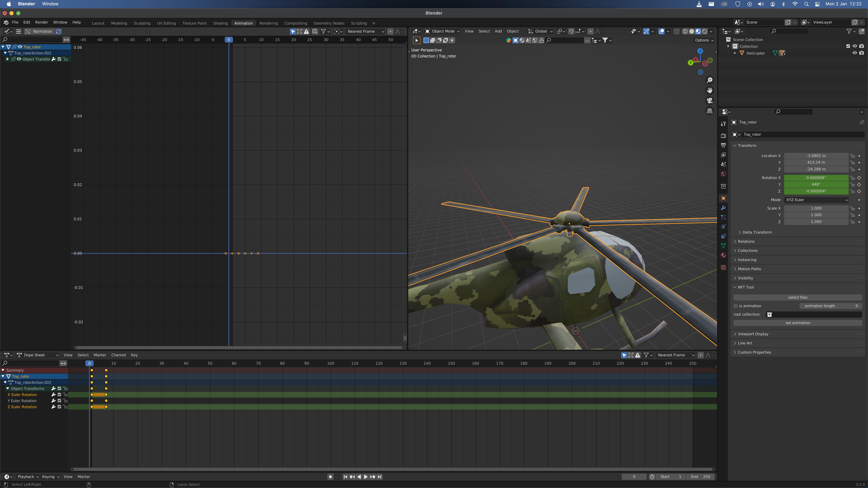Toggle proportional editing in viewport header
868x488 pixels.
[590, 31]
